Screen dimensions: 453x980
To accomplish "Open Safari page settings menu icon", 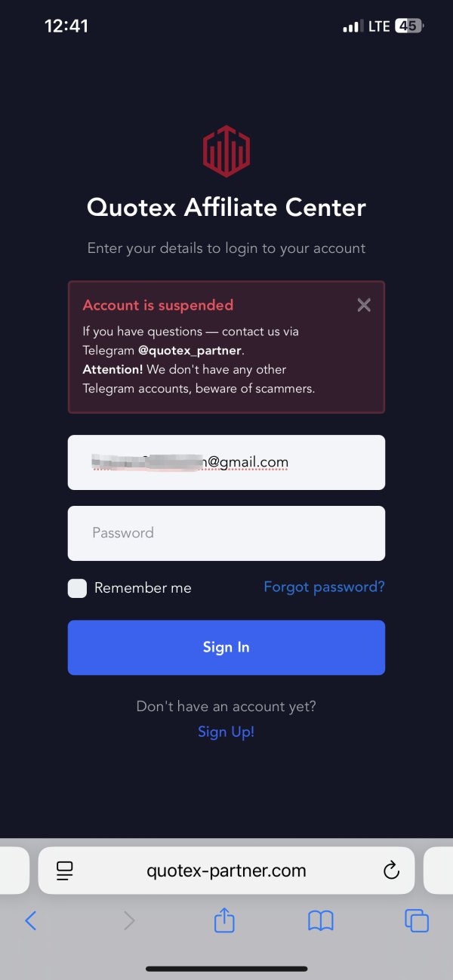I will tap(66, 871).
